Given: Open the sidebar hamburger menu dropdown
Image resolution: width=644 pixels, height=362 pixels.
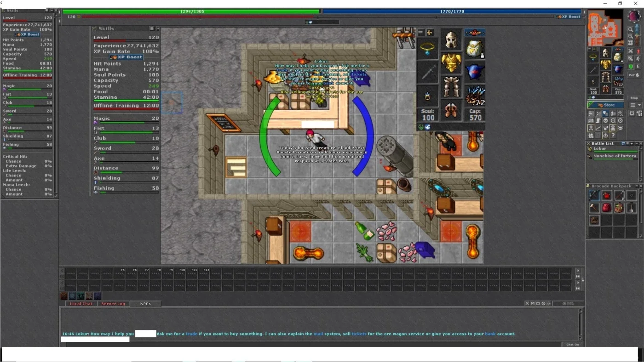Looking at the screenshot, I should pyautogui.click(x=635, y=105).
